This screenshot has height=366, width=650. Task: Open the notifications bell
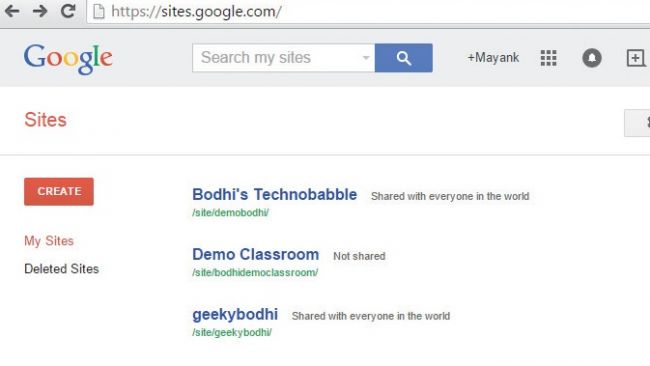pos(592,58)
